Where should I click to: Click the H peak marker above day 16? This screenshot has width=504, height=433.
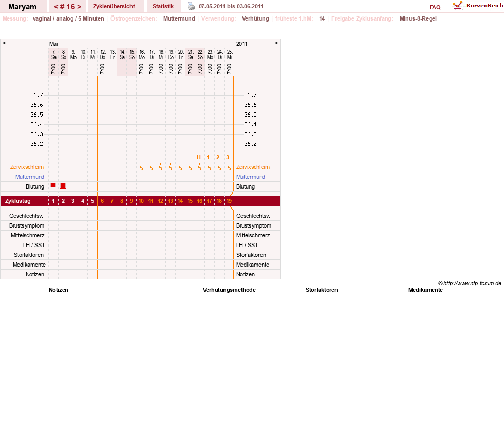[x=199, y=157]
